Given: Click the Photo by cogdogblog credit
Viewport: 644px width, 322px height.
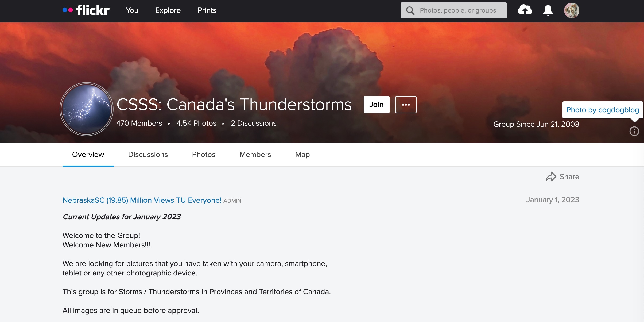Looking at the screenshot, I should (602, 110).
